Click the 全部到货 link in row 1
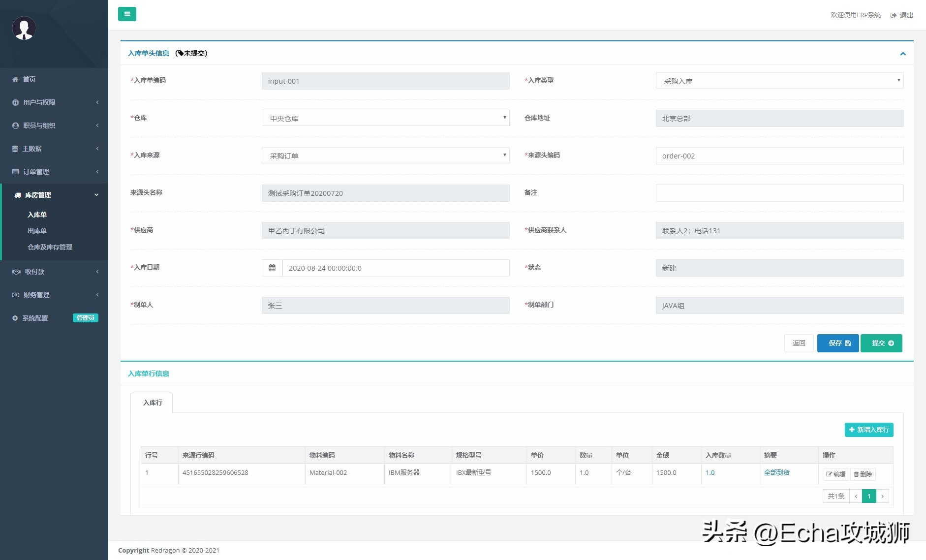Image resolution: width=926 pixels, height=560 pixels. (776, 472)
